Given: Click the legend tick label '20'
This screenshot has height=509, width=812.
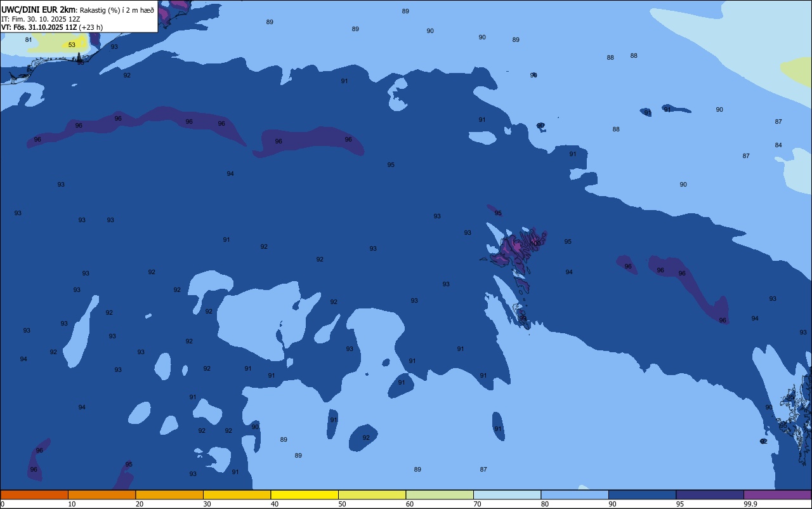Looking at the screenshot, I should (140, 504).
